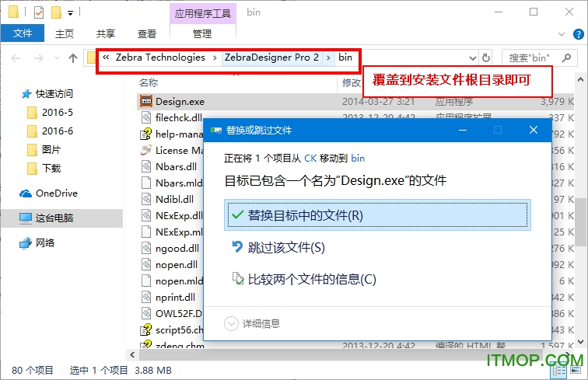Screen dimensions: 588x380
Task: Click the chevron after Zebra Technologies breadcrumb
Action: 215,58
